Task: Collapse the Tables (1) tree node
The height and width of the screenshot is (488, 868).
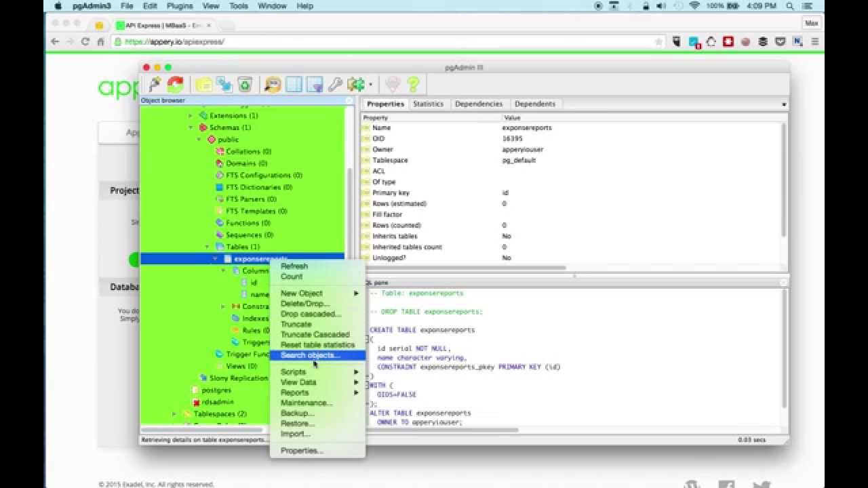Action: (x=208, y=247)
